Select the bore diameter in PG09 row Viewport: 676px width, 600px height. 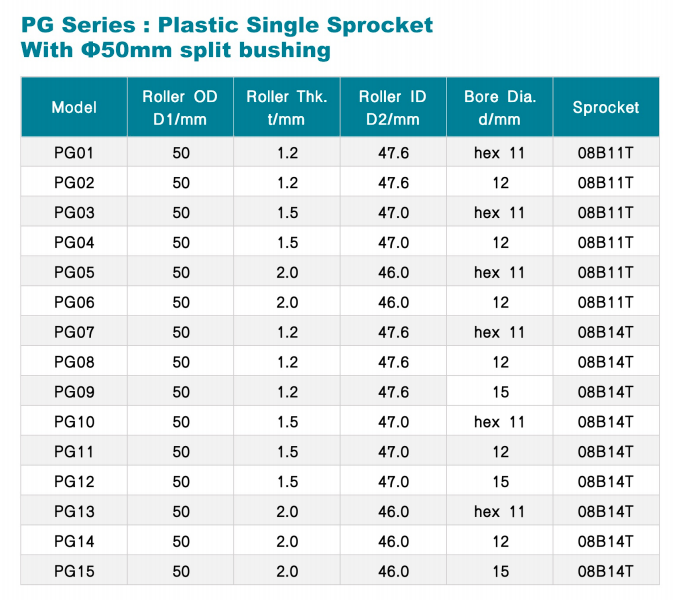(500, 392)
